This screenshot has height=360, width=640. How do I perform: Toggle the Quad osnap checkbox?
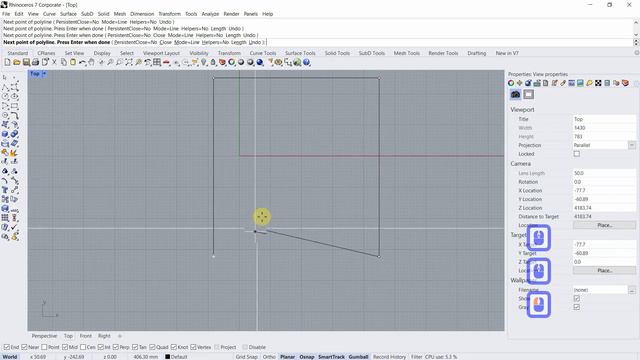152,347
